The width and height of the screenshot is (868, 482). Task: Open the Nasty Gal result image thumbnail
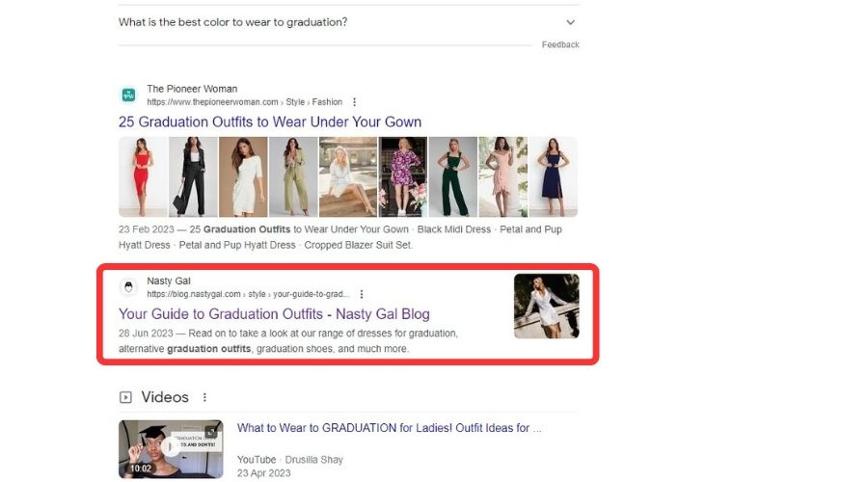[x=547, y=306]
